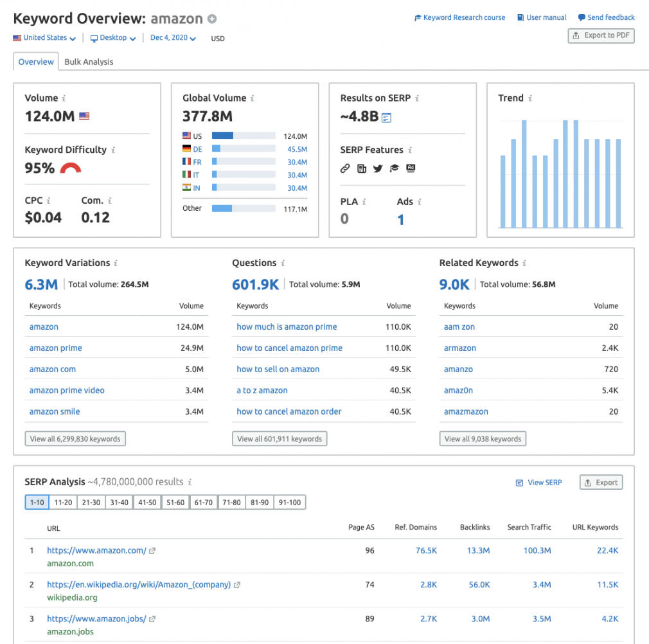Open the armazon related keyword

(460, 348)
